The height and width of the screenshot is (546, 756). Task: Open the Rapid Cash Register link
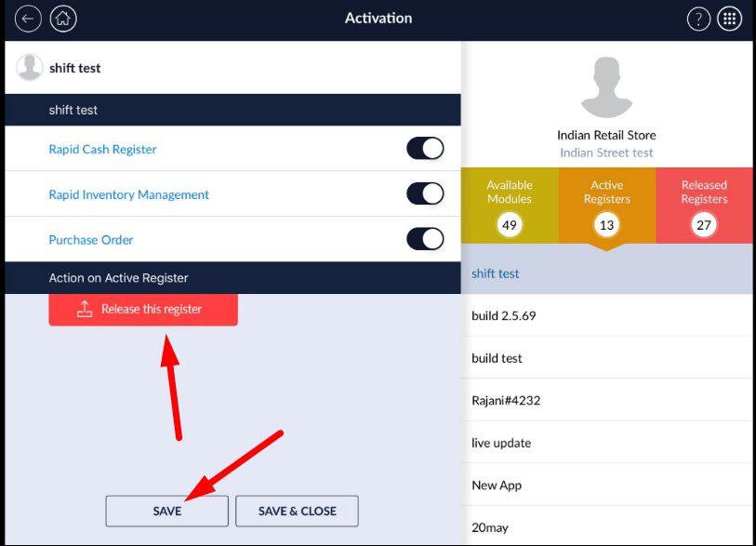[x=102, y=149]
